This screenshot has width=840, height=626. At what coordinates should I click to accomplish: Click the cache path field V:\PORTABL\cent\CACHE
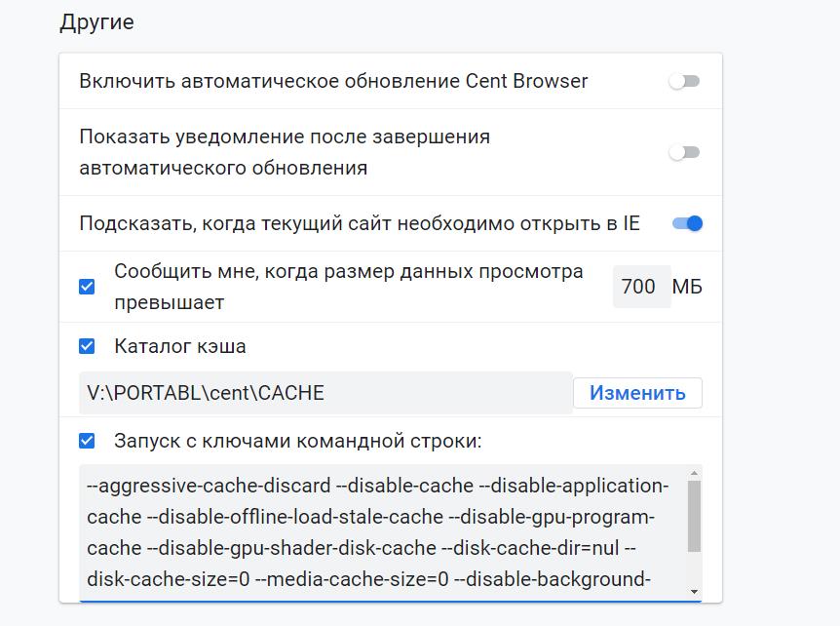click(x=325, y=393)
